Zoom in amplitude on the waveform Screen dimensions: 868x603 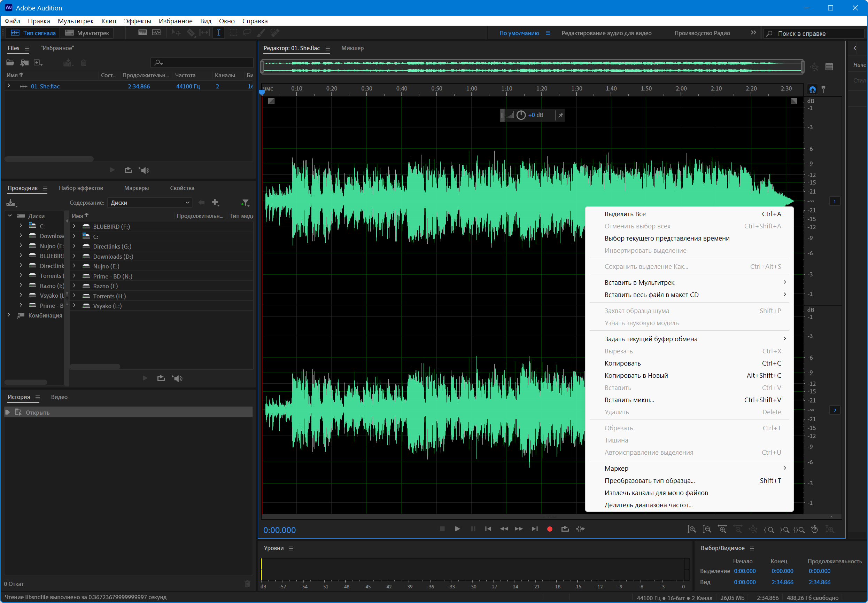[691, 529]
